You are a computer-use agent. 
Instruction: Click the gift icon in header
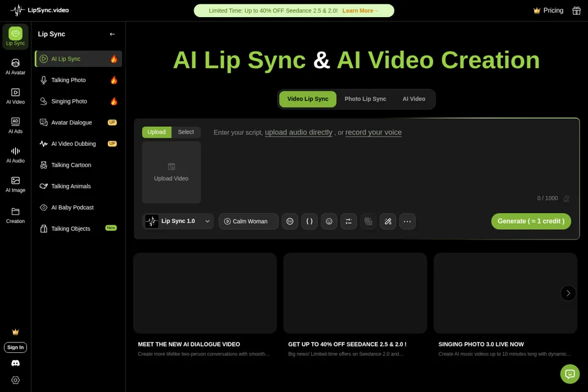tap(576, 10)
